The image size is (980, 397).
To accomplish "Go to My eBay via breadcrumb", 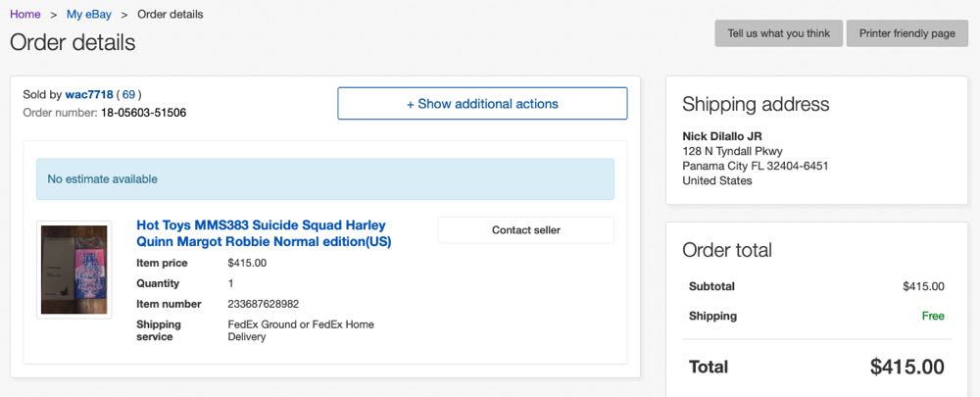I will 89,15.
